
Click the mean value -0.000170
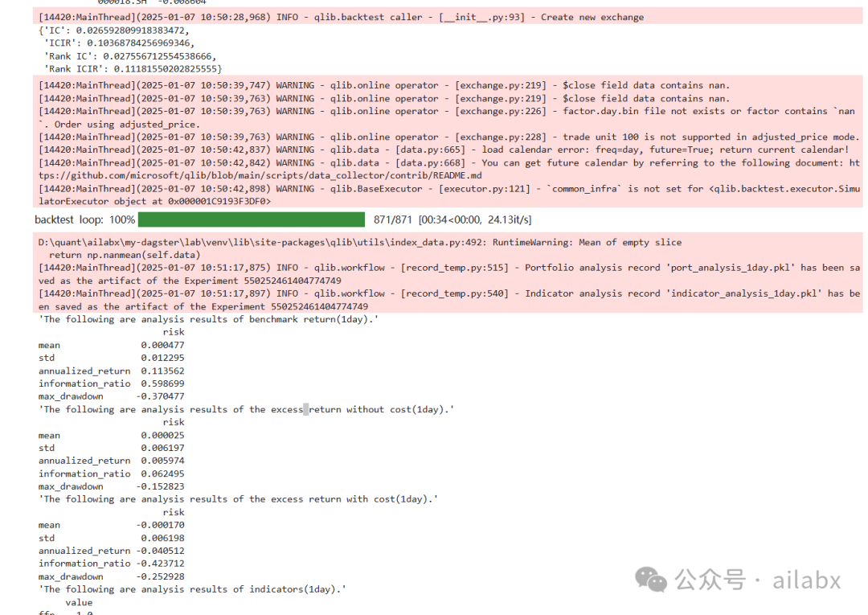click(x=160, y=525)
